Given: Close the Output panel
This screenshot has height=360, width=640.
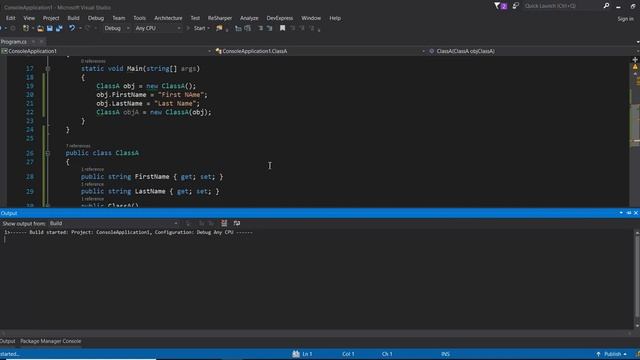Looking at the screenshot, I should [636, 213].
